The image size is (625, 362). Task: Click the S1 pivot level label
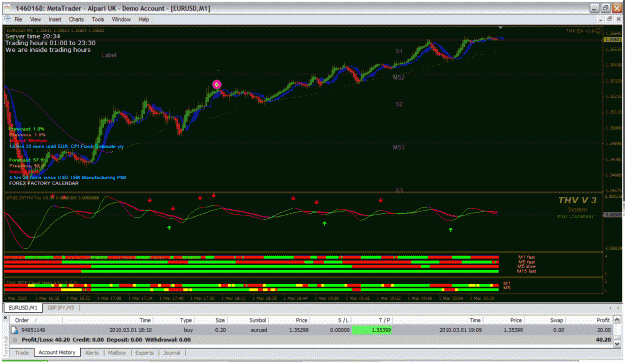[399, 51]
